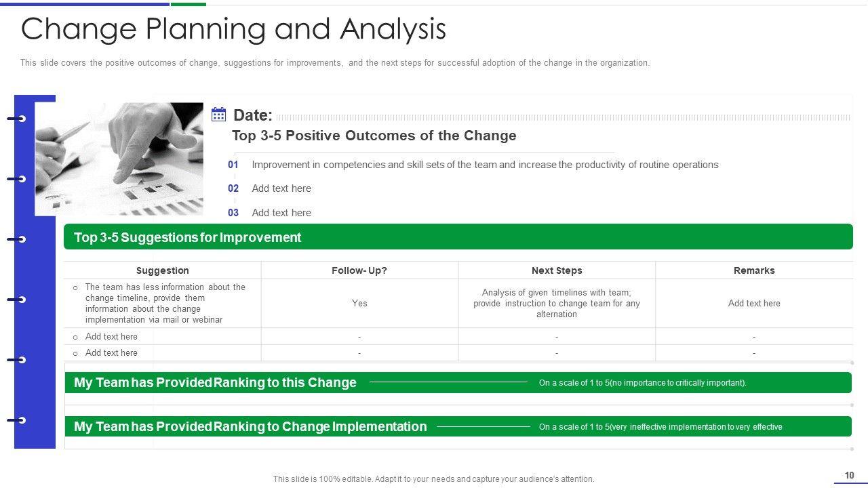Click the topmost spiral binder ring icon

18,119
